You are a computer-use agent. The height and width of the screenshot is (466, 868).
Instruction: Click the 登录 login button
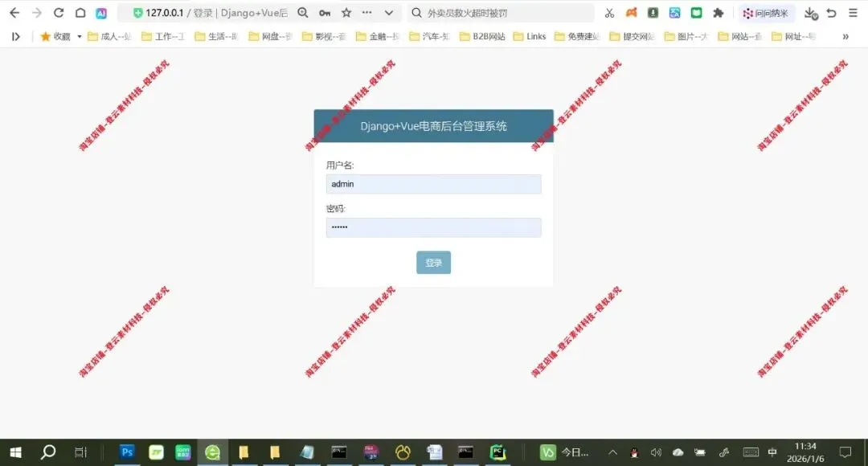point(433,263)
